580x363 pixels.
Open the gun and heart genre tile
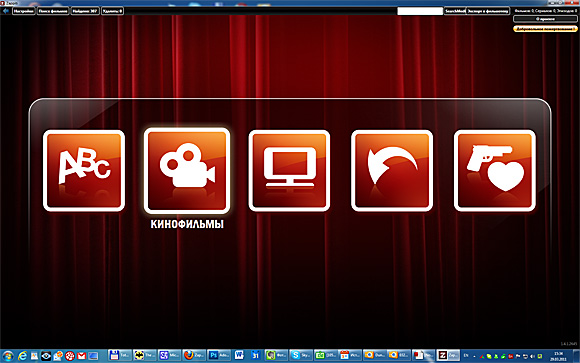click(x=495, y=171)
